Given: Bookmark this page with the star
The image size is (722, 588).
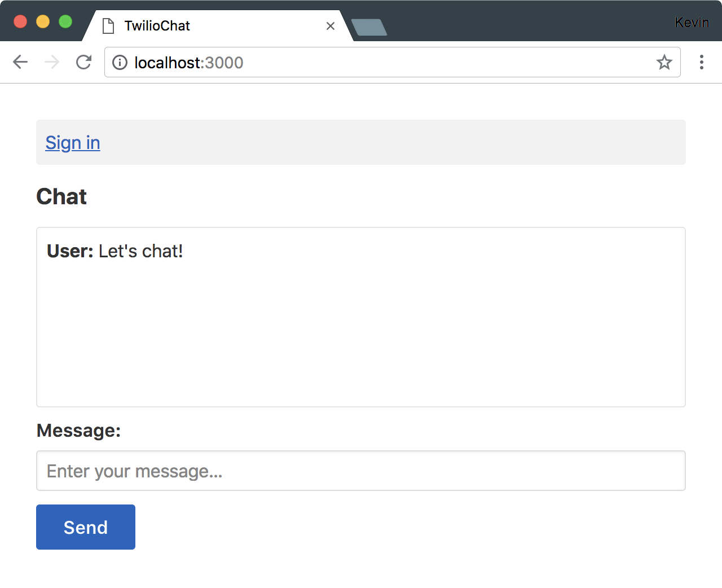Looking at the screenshot, I should pyautogui.click(x=664, y=62).
